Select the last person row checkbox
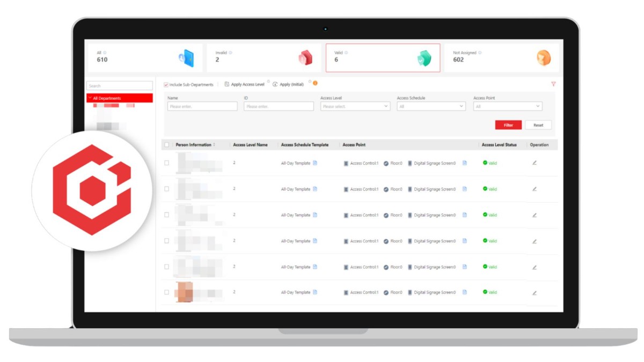 pyautogui.click(x=167, y=292)
